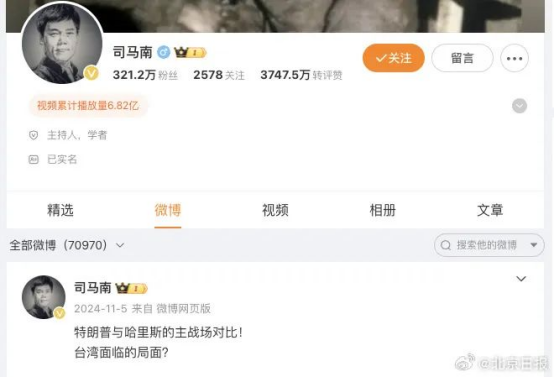The image size is (554, 377).
Task: Open the 321.2万 粉丝 followers list
Action: pos(145,75)
